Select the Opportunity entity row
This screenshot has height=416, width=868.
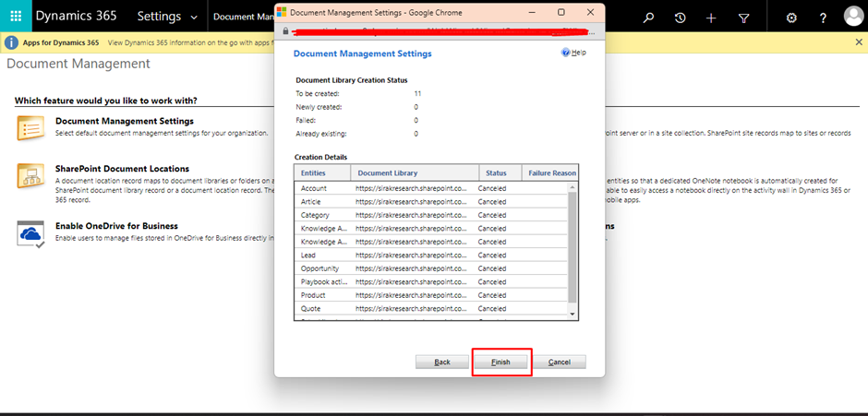(x=430, y=268)
